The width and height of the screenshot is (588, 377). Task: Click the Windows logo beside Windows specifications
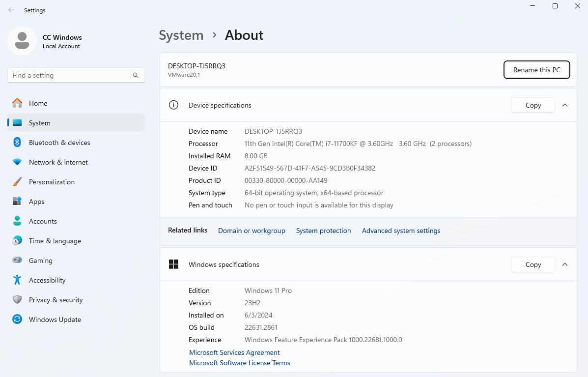pyautogui.click(x=173, y=264)
